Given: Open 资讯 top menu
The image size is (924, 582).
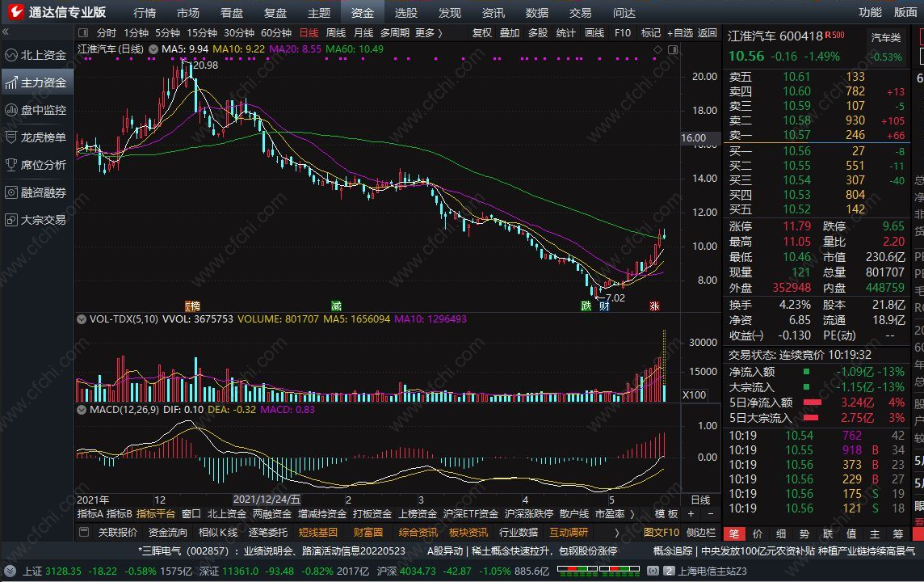Looking at the screenshot, I should click(x=493, y=12).
